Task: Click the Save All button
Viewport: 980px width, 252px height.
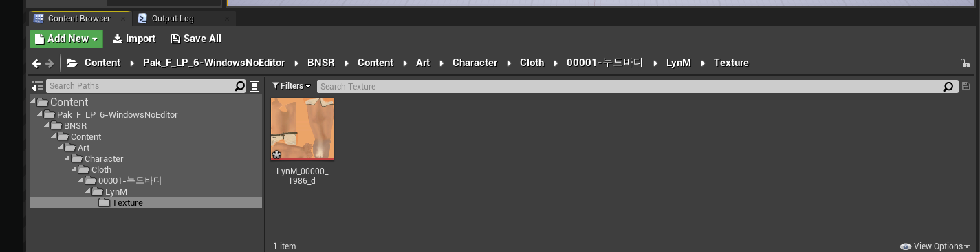Action: point(196,39)
